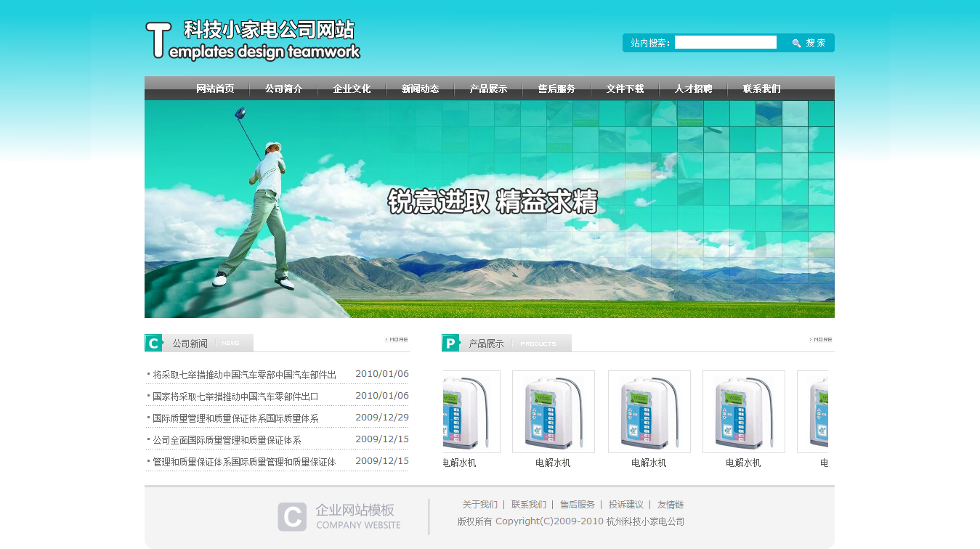
Task: Click 企业网站模板 footer text
Action: (x=355, y=510)
